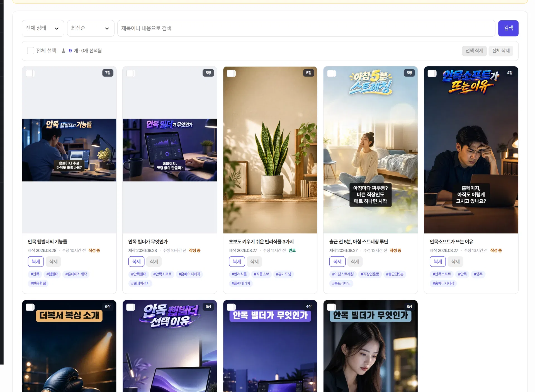Check the 안목소프트가 뜨는 이유 card checkbox

point(432,73)
